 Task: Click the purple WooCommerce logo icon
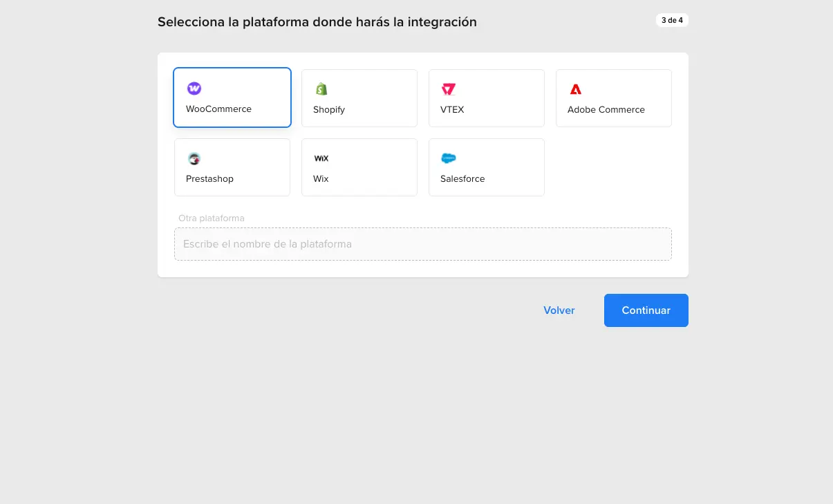pyautogui.click(x=194, y=88)
